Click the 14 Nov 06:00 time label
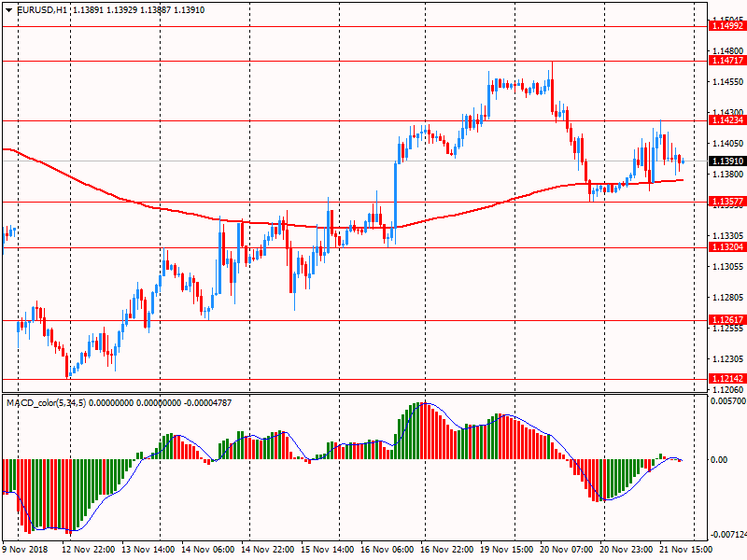The width and height of the screenshot is (747, 560). (x=207, y=549)
